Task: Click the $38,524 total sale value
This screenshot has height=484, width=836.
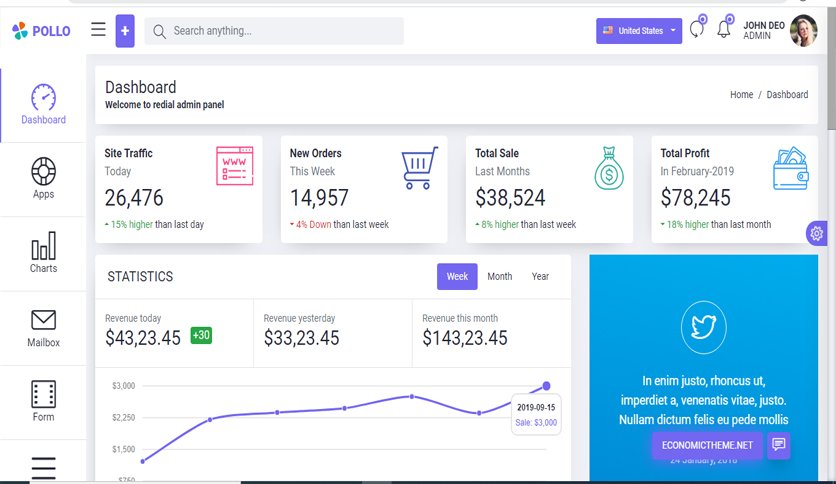Action: pyautogui.click(x=510, y=198)
